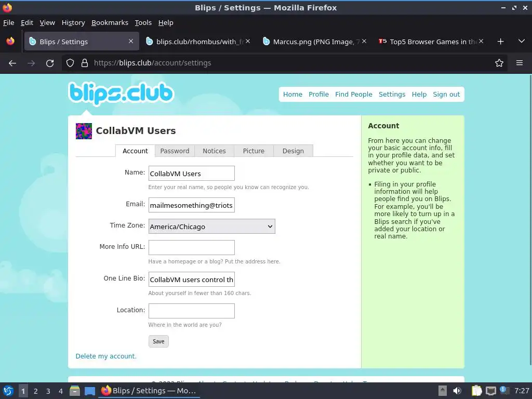Switch to the Password tab
Viewport: 532px width, 399px height.
[175, 151]
